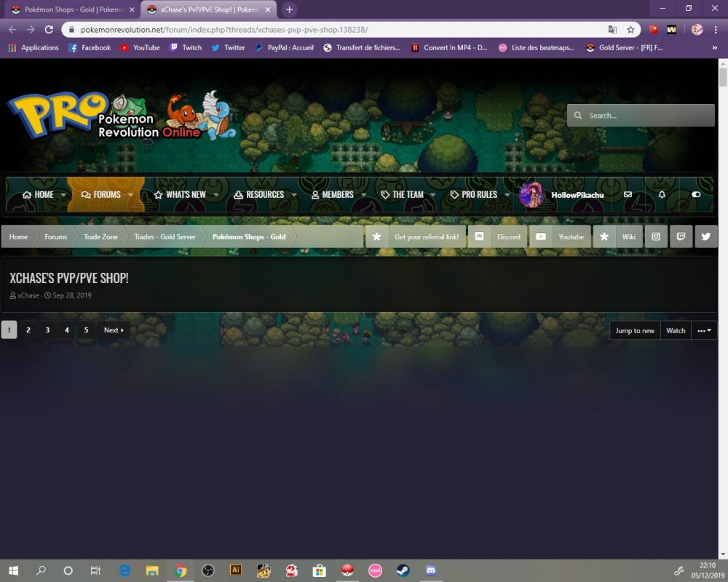Bookmark this page with the star icon
The height and width of the screenshot is (582, 728).
click(630, 30)
